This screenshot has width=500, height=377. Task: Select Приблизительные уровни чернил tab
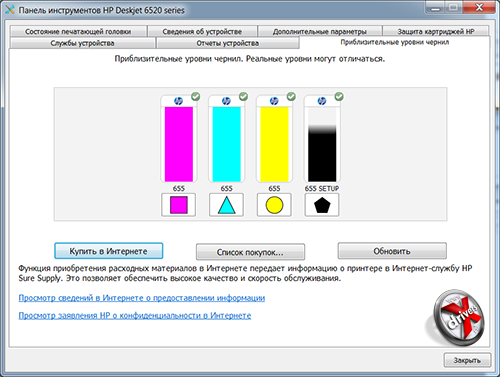point(395,42)
